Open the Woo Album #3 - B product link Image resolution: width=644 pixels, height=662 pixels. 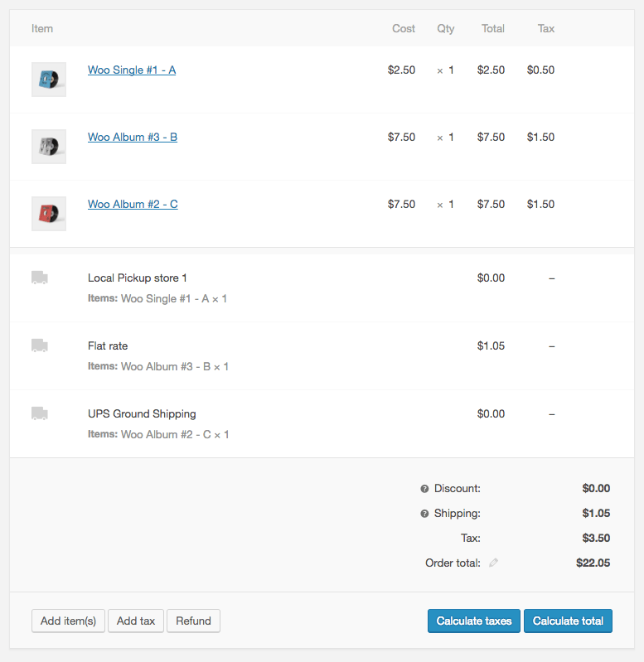(x=133, y=137)
